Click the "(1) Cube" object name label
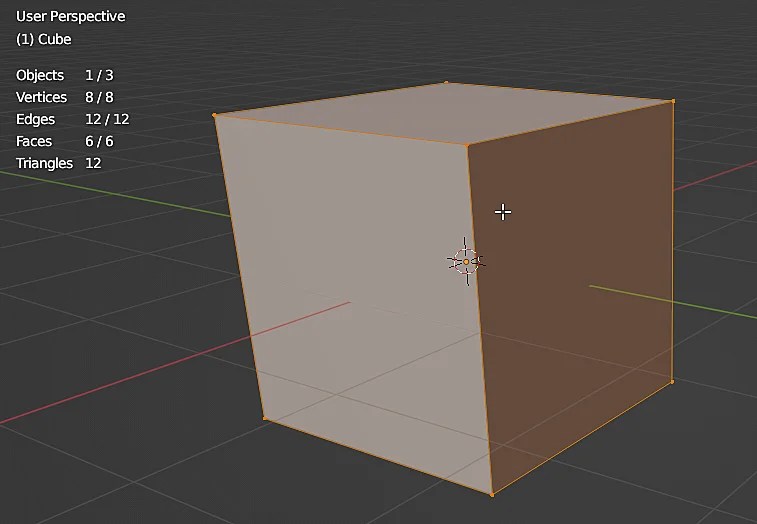The width and height of the screenshot is (757, 524). click(43, 39)
